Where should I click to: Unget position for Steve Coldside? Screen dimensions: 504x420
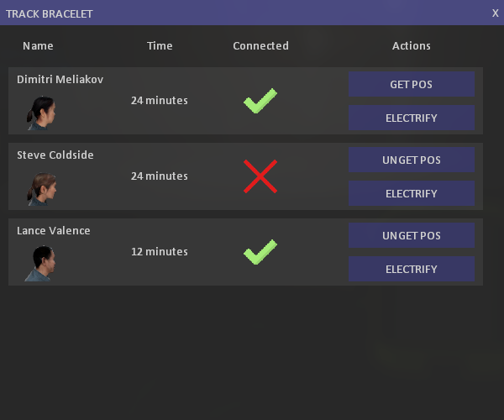(x=412, y=160)
